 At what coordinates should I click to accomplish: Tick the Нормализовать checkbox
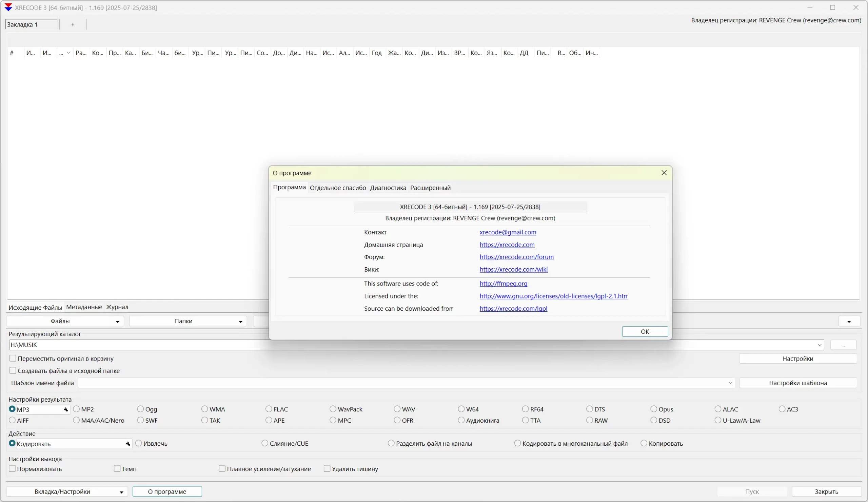(x=13, y=468)
